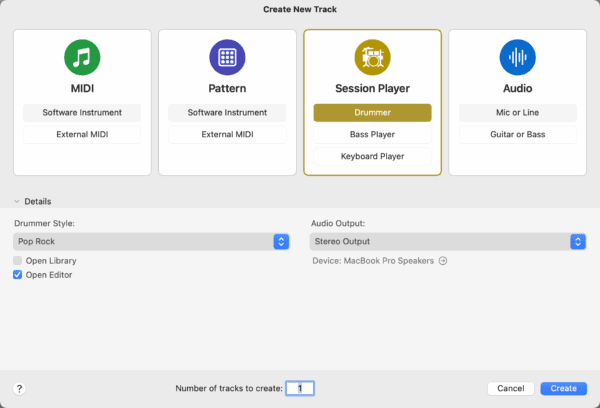This screenshot has height=408, width=600.
Task: Enable the Open Library checkbox
Action: (18, 261)
